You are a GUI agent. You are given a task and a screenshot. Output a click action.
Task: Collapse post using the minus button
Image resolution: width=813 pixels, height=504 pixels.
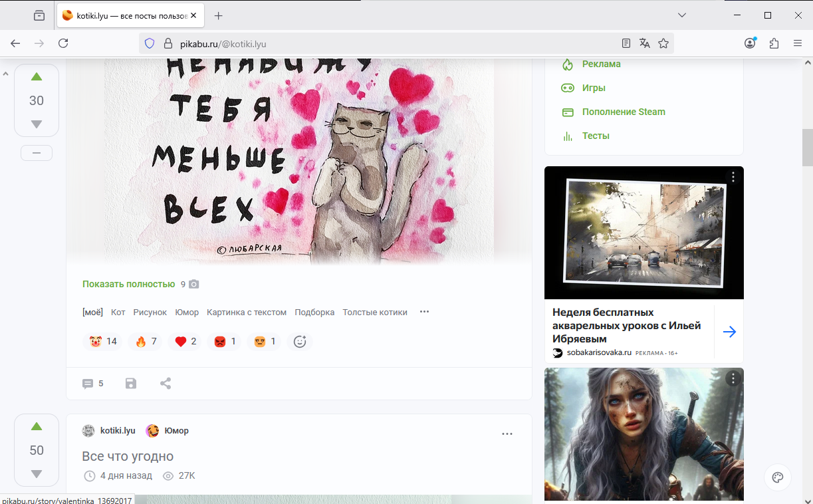(37, 153)
